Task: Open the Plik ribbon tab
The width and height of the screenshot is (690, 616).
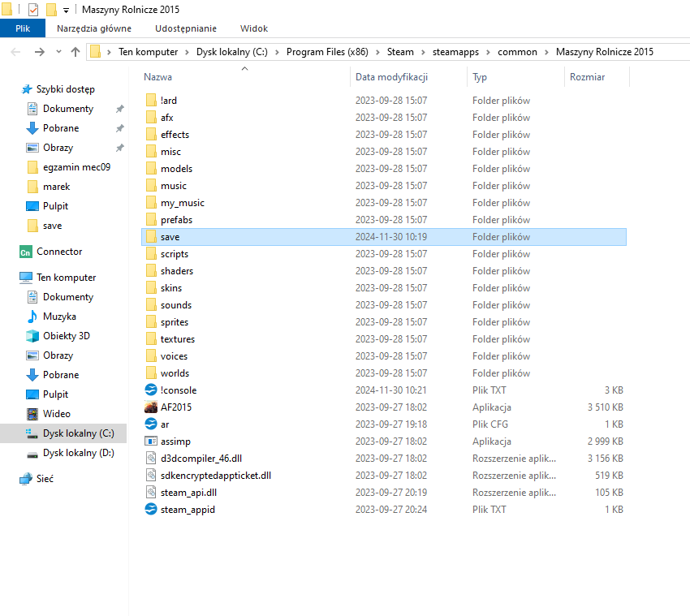Action: tap(23, 28)
